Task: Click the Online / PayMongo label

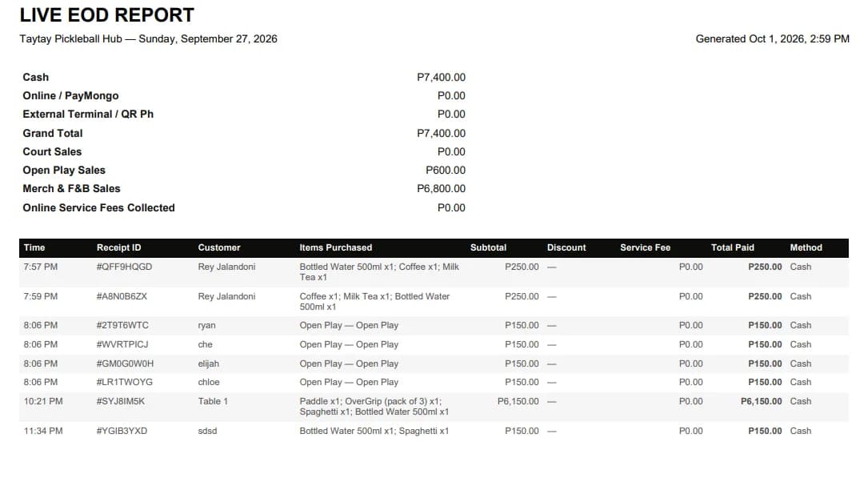Action: (70, 95)
